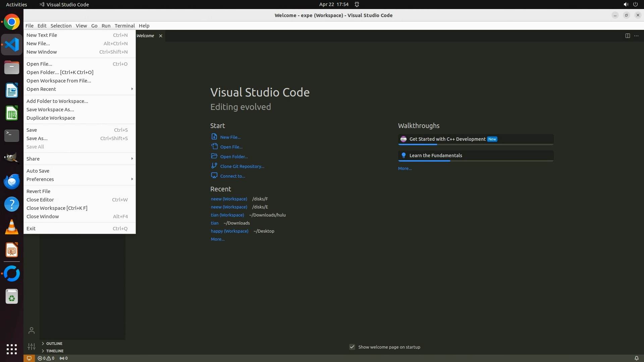Open the Terminal menu
644x362 pixels.
(x=124, y=26)
